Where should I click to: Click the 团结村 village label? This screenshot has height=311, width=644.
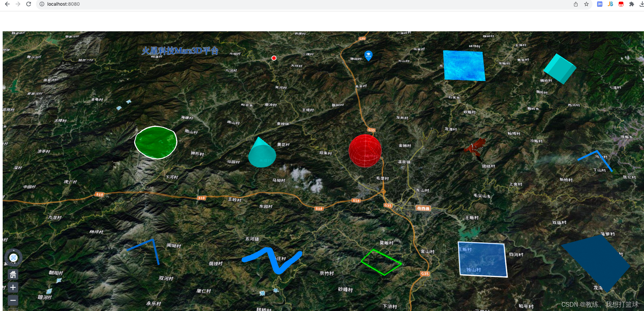tap(489, 166)
